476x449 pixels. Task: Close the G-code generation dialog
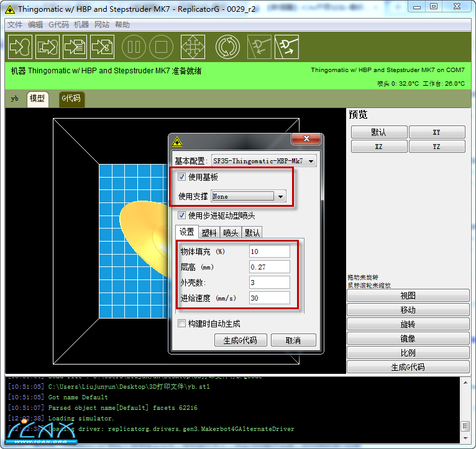(306, 138)
